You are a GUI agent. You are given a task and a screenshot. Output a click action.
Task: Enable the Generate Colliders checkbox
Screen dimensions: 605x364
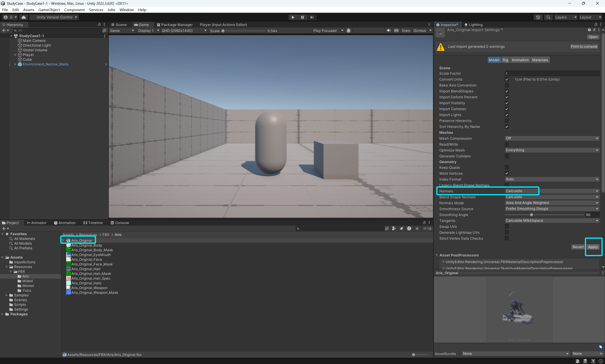[x=507, y=156]
